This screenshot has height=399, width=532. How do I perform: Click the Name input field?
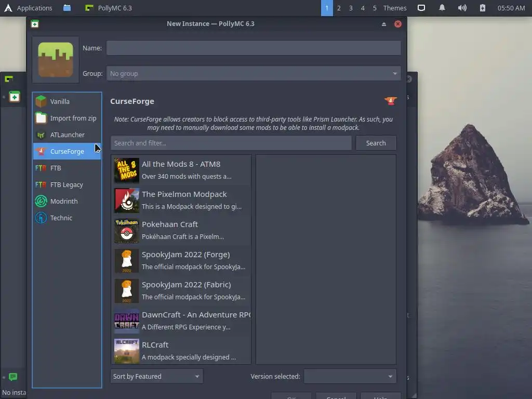[254, 48]
